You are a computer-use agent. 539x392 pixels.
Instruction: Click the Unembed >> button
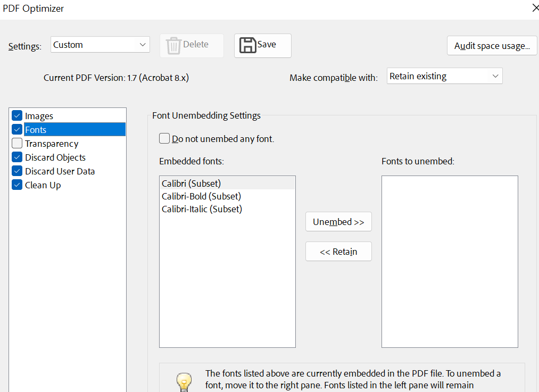pyautogui.click(x=338, y=222)
